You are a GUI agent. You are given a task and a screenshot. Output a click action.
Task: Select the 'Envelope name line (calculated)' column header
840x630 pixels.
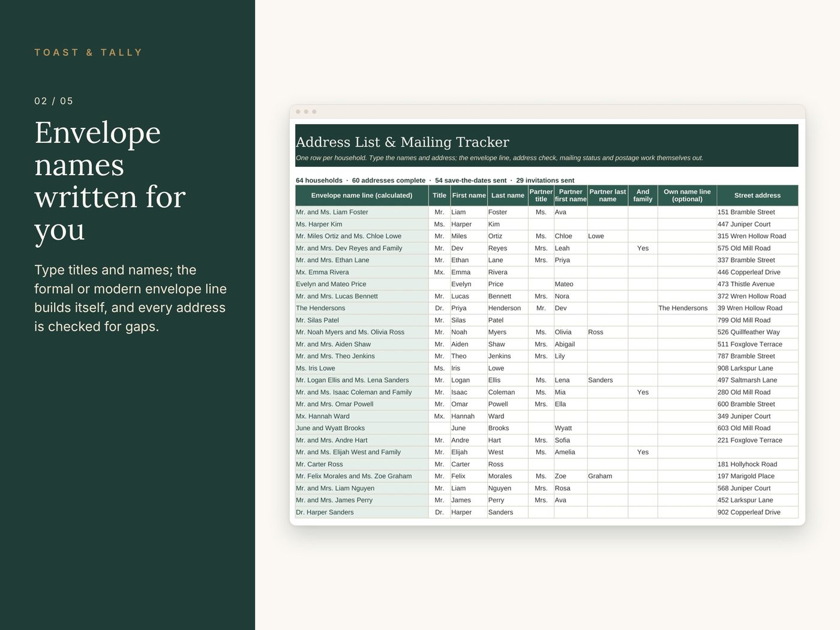(362, 196)
